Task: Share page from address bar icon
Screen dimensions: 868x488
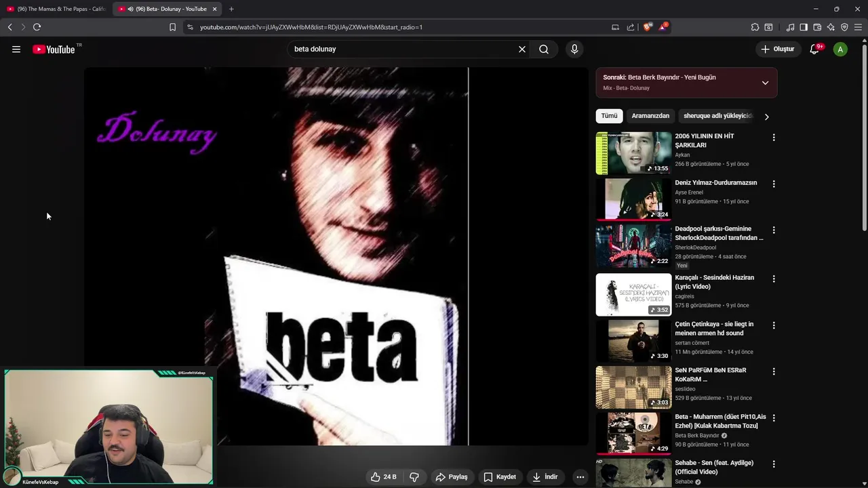Action: coord(631,27)
